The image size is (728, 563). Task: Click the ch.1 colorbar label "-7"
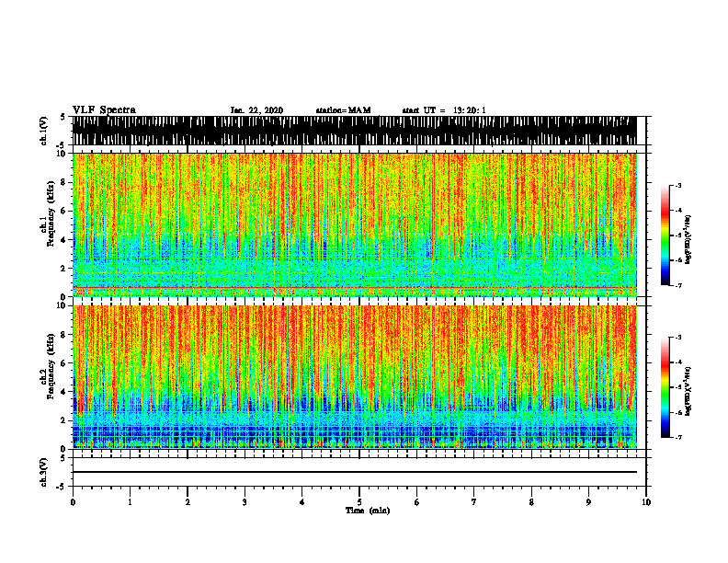coord(678,285)
